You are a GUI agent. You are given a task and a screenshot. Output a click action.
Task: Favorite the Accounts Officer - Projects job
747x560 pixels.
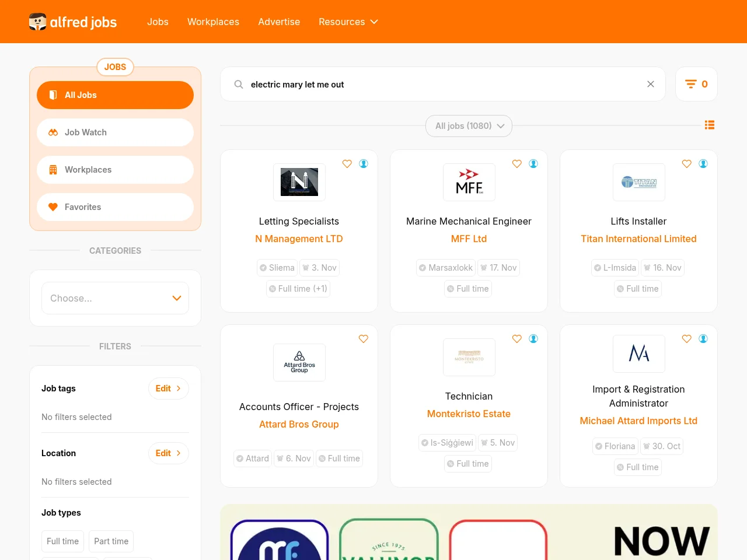(x=364, y=339)
